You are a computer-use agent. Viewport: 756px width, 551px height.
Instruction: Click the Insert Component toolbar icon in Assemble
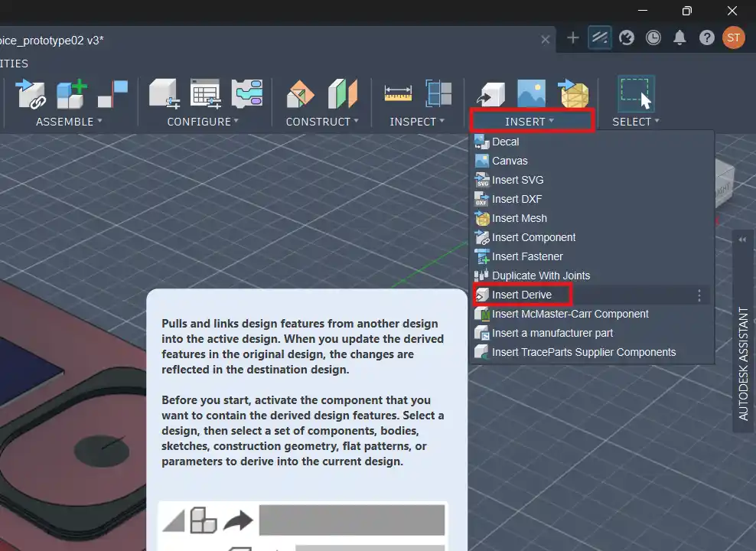pos(31,94)
